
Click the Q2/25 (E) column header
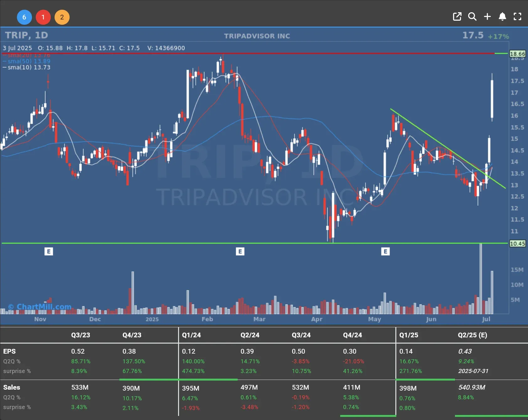coord(473,335)
